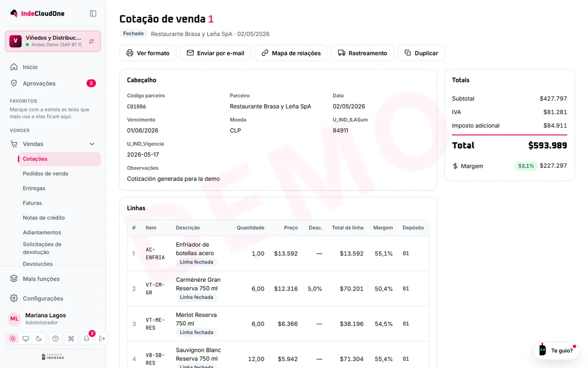The height and width of the screenshot is (368, 588).
Task: Select light theme sun icon
Action: (x=13, y=339)
